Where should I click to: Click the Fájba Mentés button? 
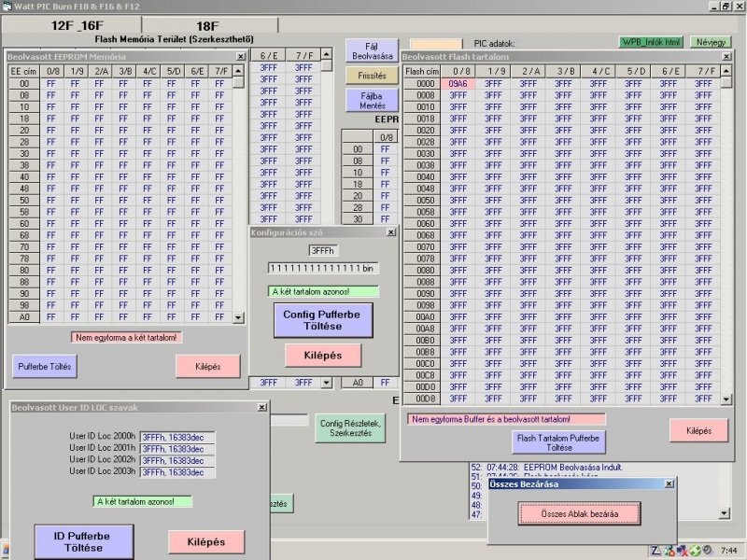point(372,101)
